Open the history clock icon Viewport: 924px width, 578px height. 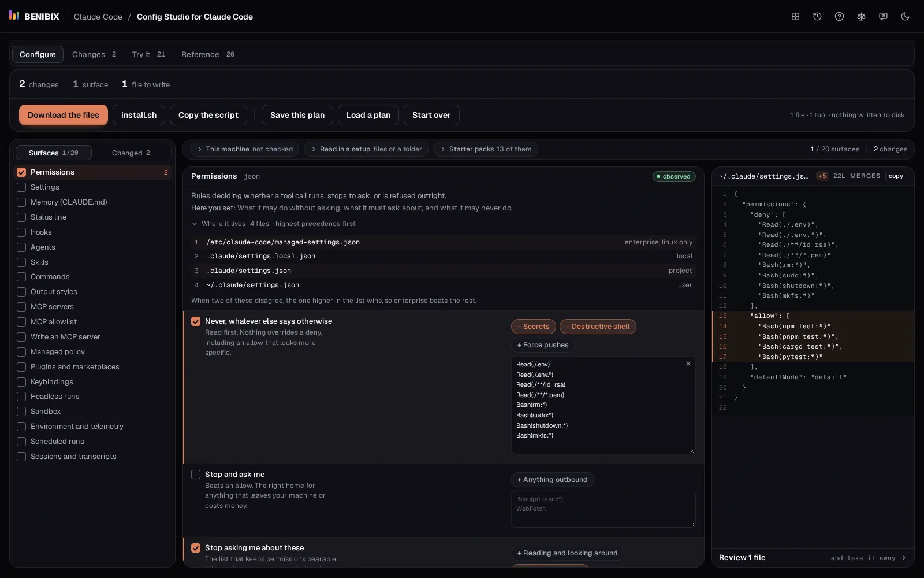pyautogui.click(x=817, y=17)
